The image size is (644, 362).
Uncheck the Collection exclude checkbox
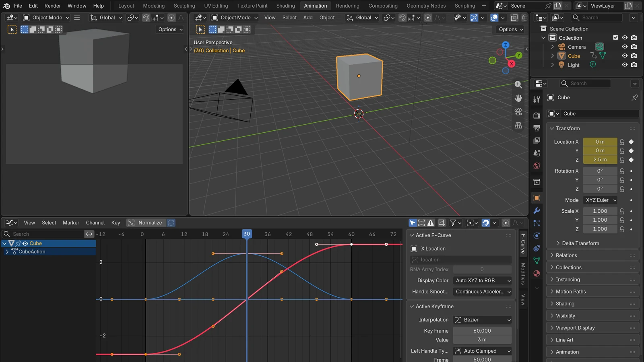[615, 37]
